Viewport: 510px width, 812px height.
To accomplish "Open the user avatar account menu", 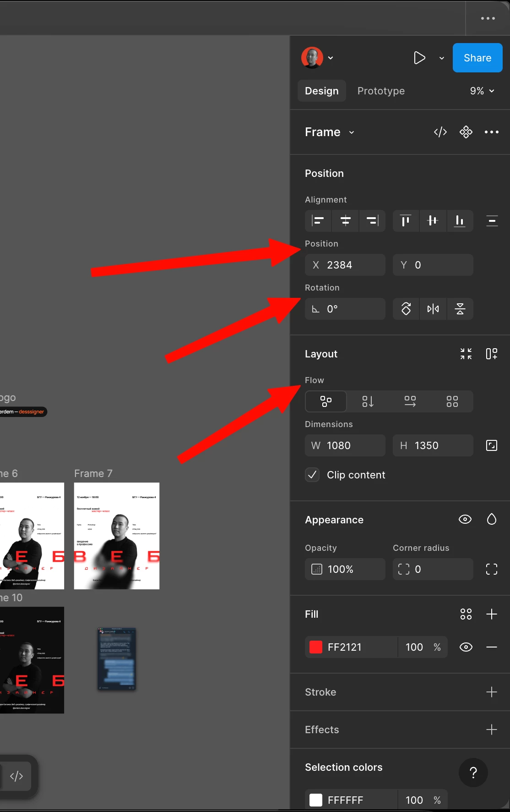I will pos(312,58).
